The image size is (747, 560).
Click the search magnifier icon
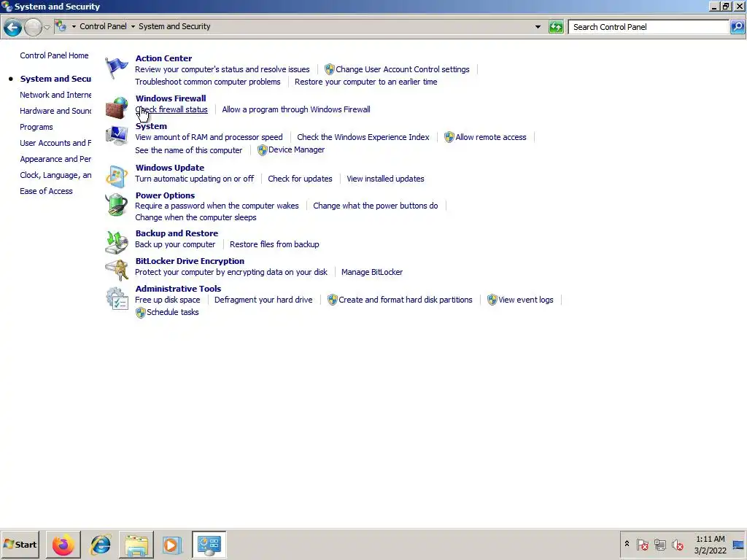(x=737, y=27)
